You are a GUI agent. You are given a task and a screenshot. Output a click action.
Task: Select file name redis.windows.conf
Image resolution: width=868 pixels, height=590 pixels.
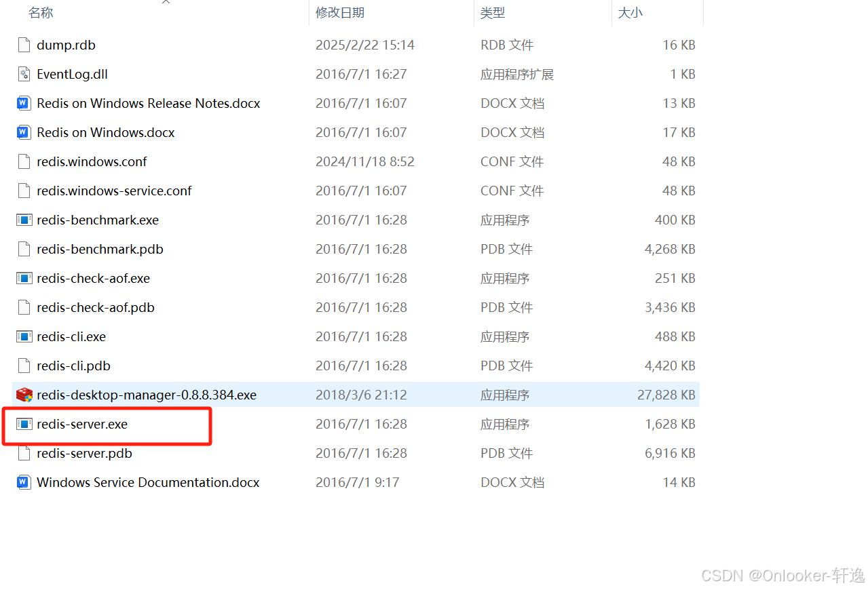coord(92,162)
